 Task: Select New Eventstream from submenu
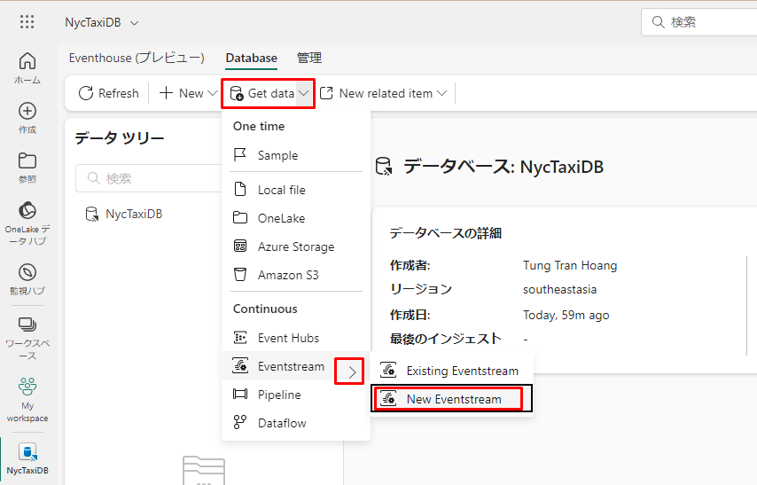(451, 399)
